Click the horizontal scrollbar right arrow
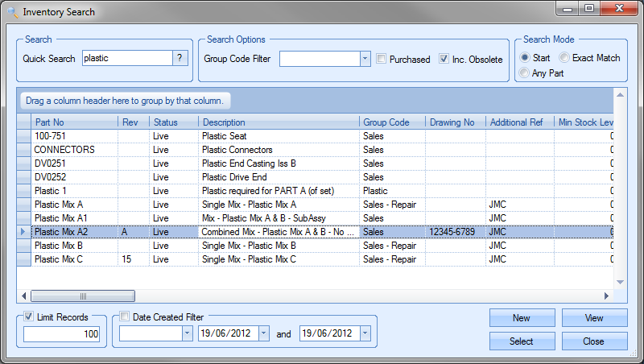This screenshot has width=644, height=364. coord(607,296)
